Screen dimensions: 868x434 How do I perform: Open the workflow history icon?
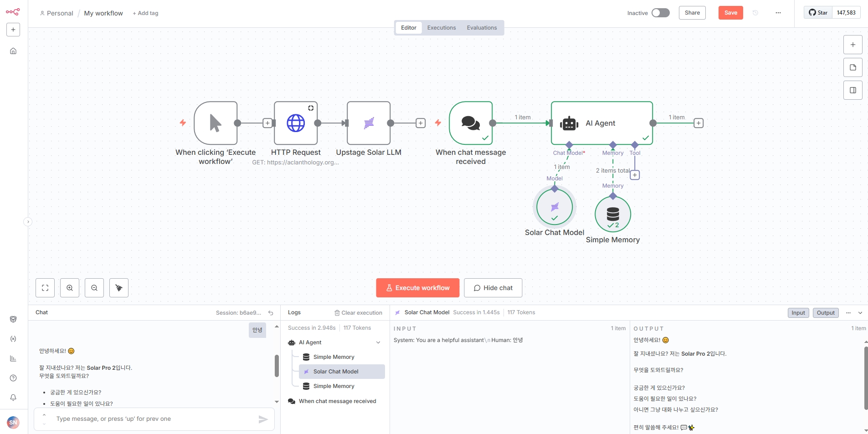point(755,13)
